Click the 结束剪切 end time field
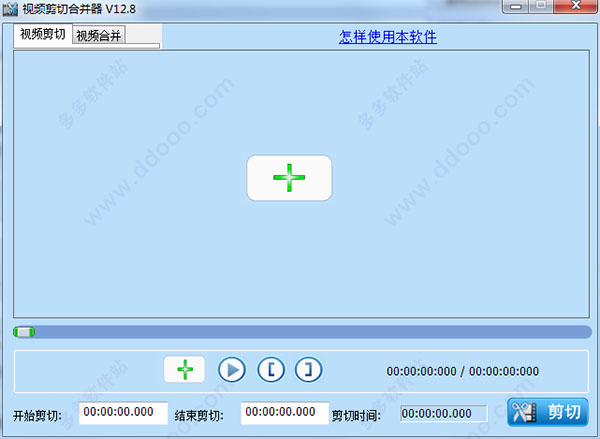This screenshot has height=439, width=600. click(x=285, y=413)
